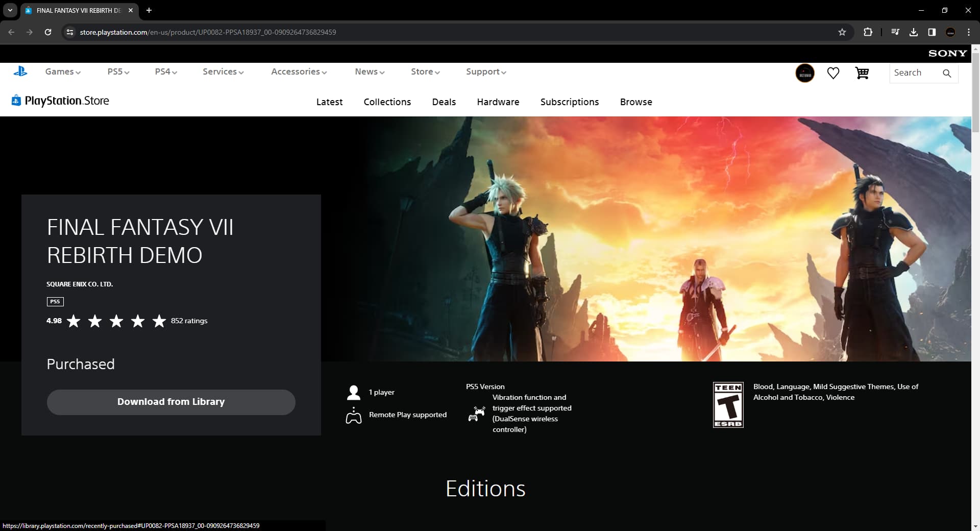Click the page vertical scrollbar
The image size is (980, 531).
coord(975,255)
